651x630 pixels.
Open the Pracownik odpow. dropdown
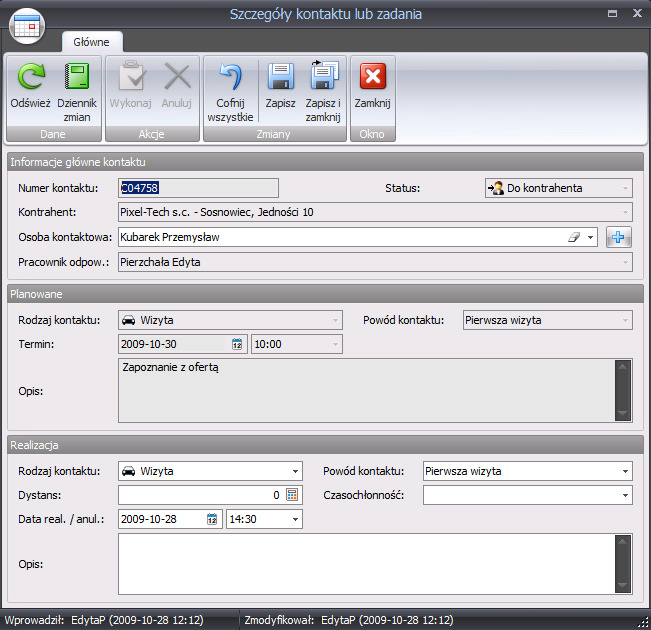(x=625, y=262)
